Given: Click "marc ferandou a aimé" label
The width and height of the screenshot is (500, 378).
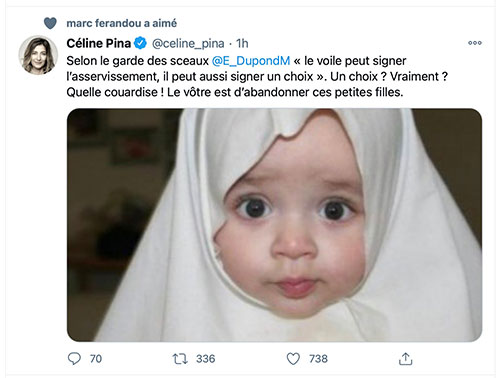Looking at the screenshot, I should point(122,23).
